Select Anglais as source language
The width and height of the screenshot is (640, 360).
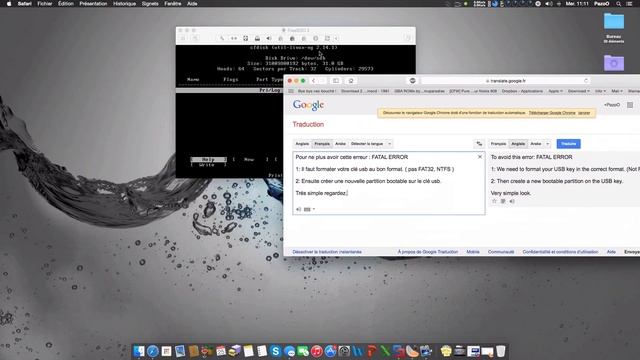(x=302, y=144)
